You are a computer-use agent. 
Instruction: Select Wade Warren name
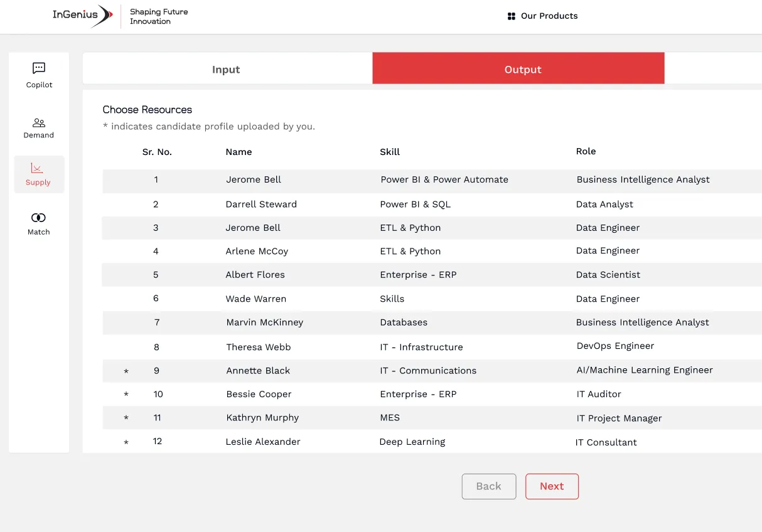pyautogui.click(x=255, y=299)
